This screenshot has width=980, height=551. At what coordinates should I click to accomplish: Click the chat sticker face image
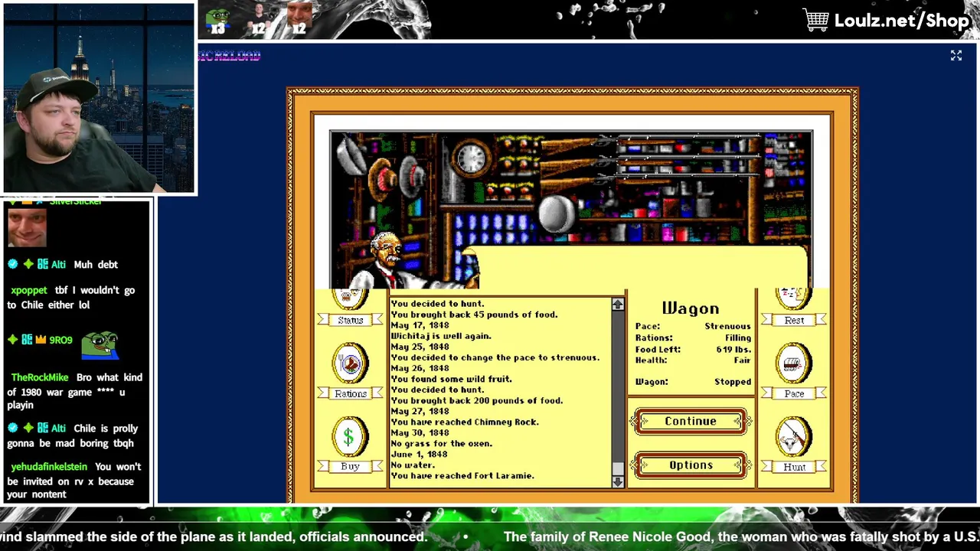27,227
